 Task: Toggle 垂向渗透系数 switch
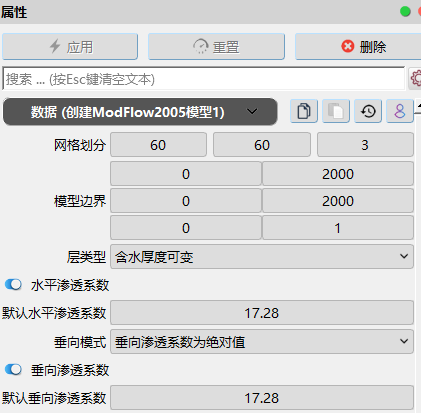coord(13,370)
